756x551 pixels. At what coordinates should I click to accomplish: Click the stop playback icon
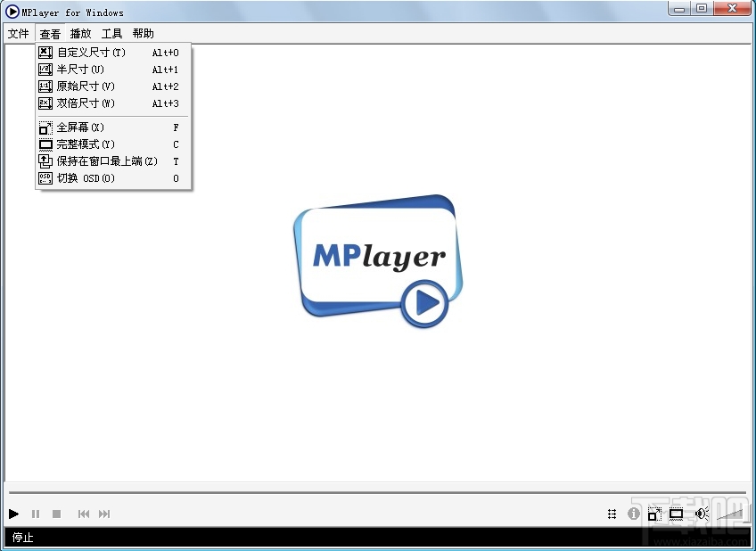56,514
